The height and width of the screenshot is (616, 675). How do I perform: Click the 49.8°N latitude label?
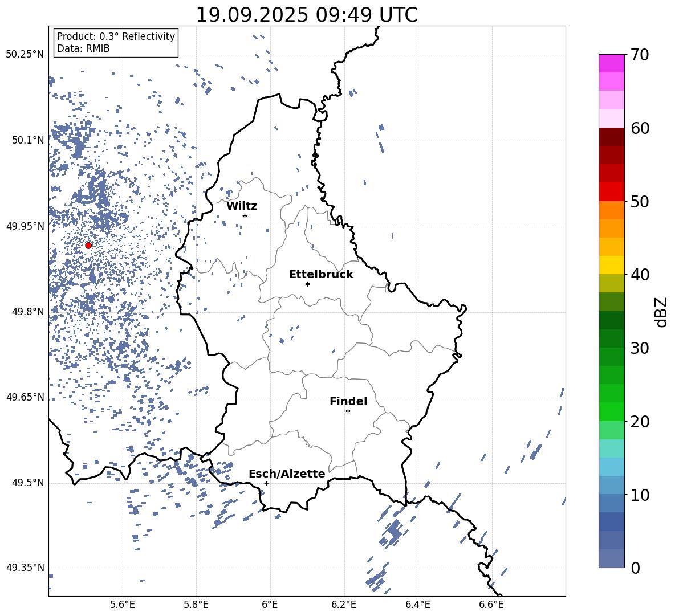point(28,312)
